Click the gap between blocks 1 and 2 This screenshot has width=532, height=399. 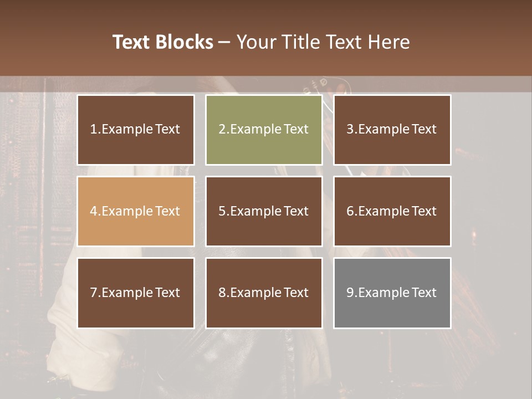pos(200,130)
